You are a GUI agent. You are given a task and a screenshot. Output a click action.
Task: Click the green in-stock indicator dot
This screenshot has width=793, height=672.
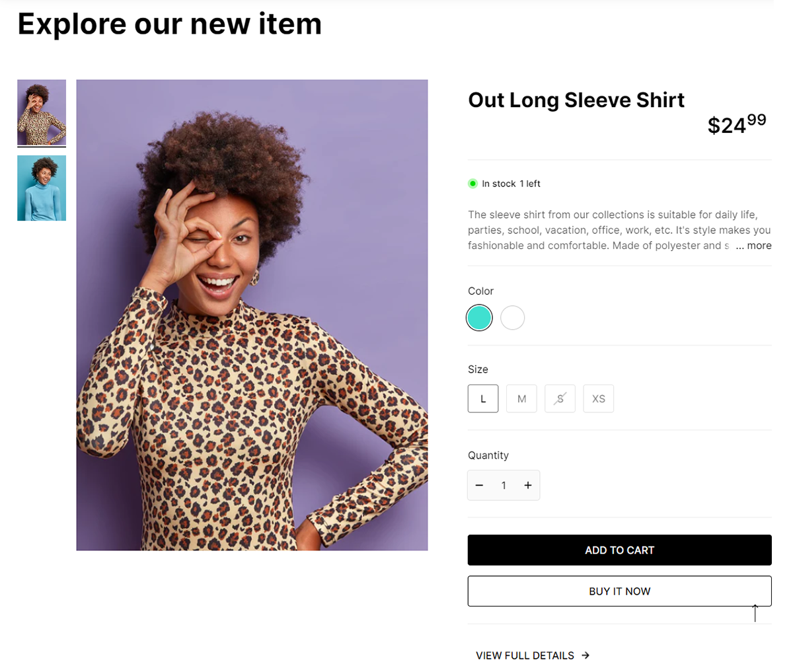tap(472, 183)
